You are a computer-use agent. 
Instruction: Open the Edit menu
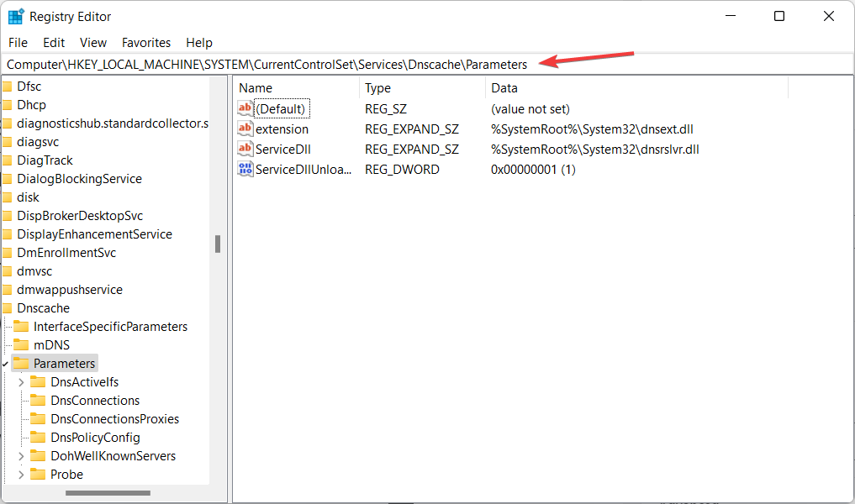(x=54, y=43)
